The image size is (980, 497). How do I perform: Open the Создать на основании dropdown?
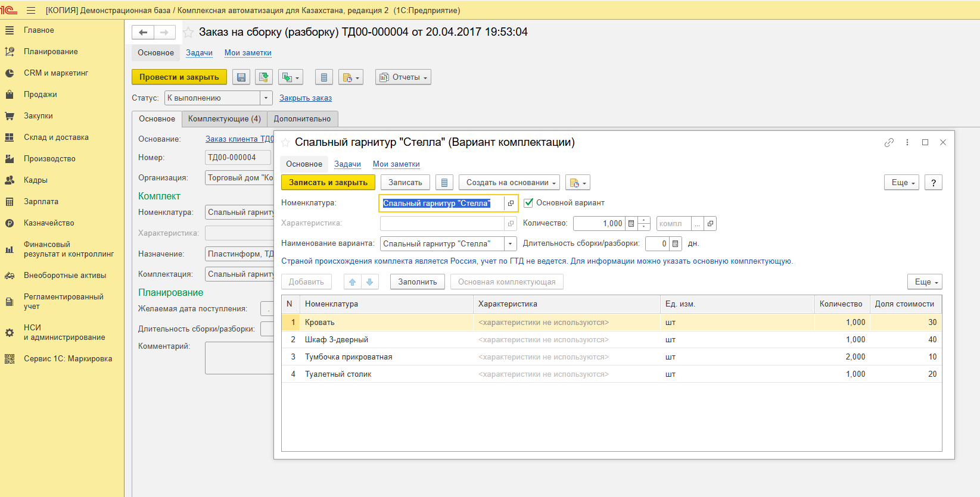(509, 183)
